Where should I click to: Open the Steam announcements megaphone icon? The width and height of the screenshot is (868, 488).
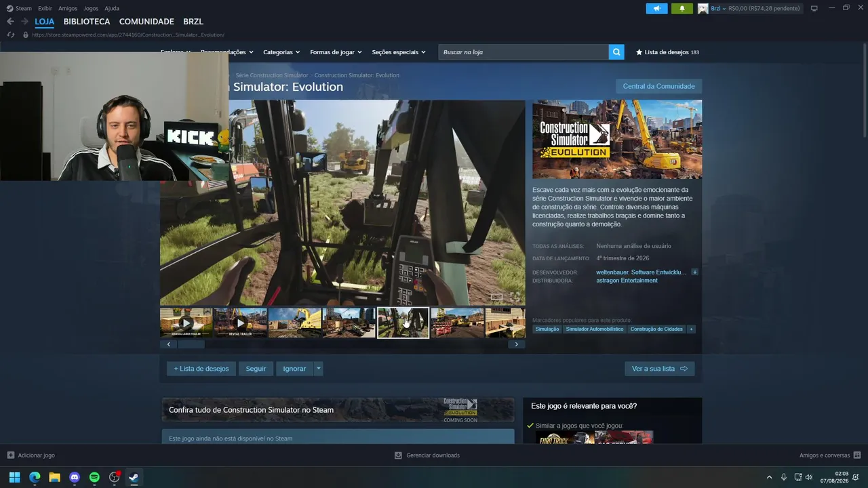coord(656,8)
